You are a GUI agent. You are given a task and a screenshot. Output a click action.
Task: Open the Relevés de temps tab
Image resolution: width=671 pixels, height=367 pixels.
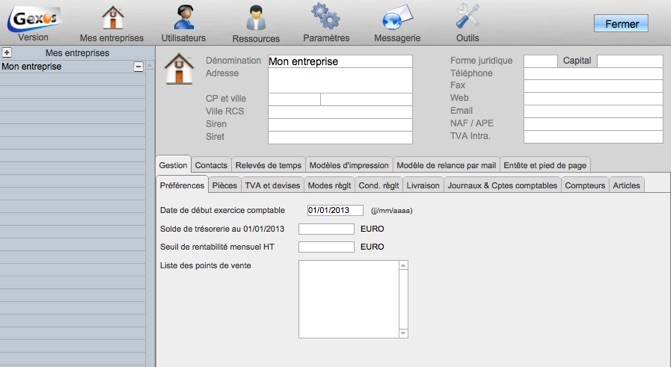268,165
